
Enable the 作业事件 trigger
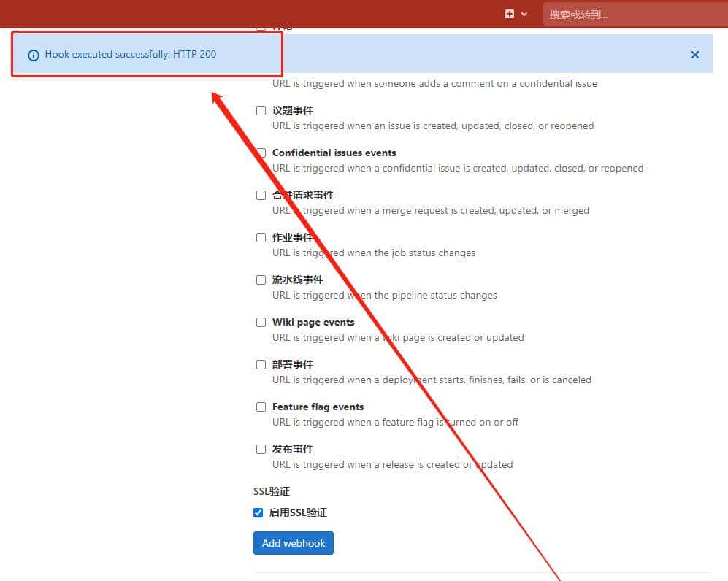pyautogui.click(x=261, y=237)
